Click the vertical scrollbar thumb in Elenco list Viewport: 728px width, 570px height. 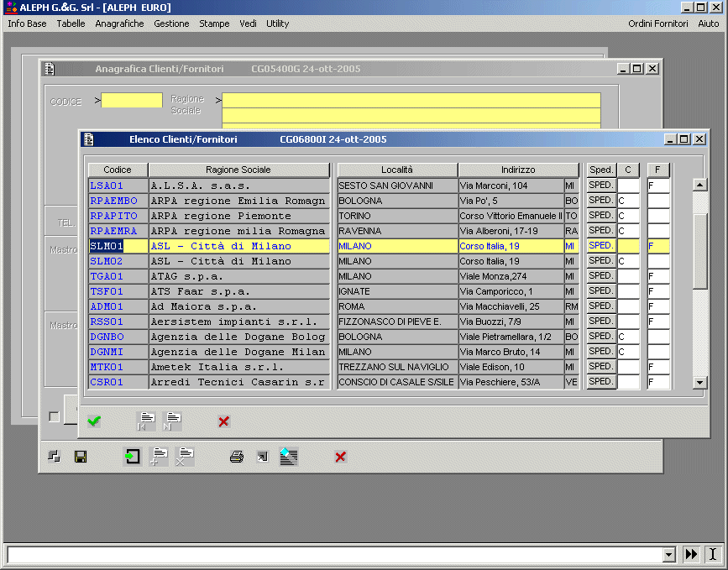(x=699, y=251)
